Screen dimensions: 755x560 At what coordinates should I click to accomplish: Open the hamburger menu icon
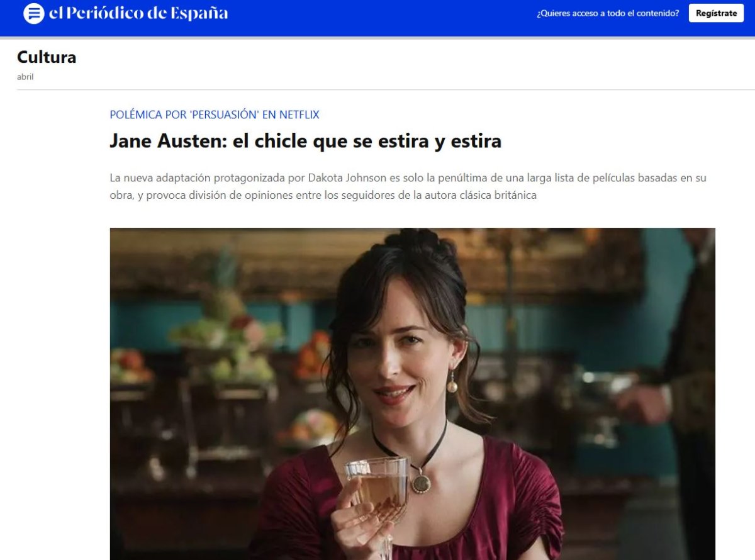[34, 13]
